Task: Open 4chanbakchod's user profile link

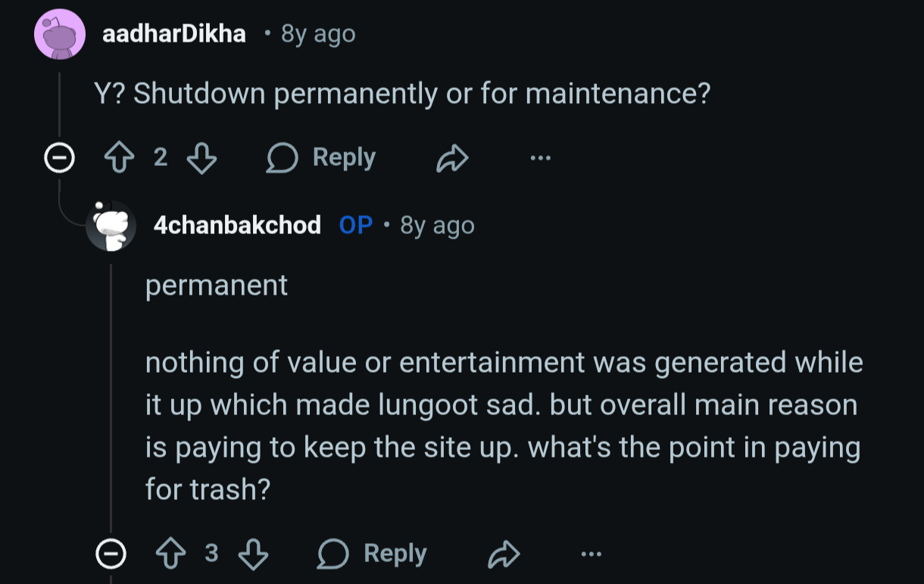Action: pos(237,225)
